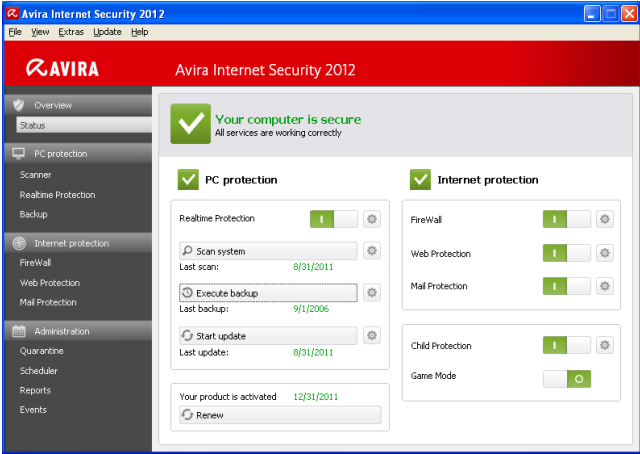Click the Overview section header label
Screen dimensions: 640x454
point(53,105)
